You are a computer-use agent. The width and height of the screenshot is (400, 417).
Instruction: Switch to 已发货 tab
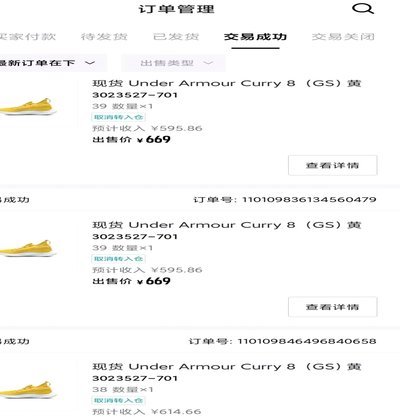176,36
